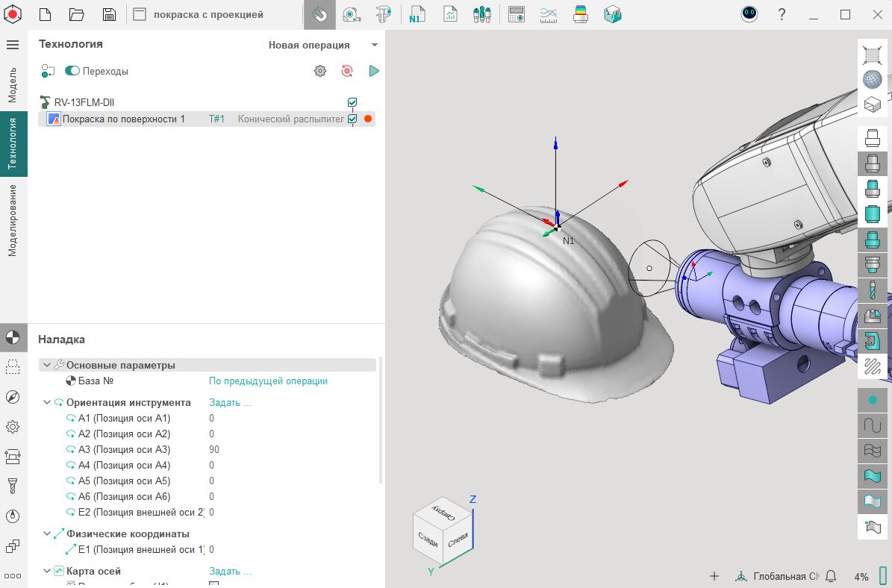Click the A3 axis position value 90

point(214,449)
